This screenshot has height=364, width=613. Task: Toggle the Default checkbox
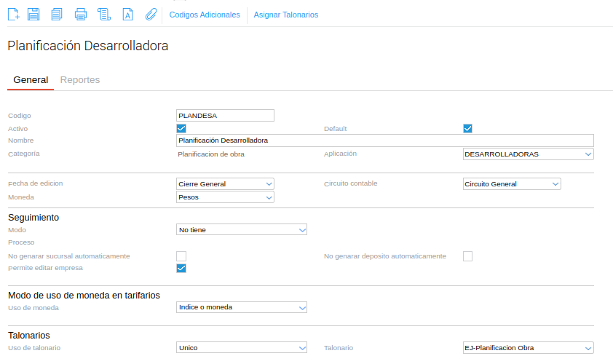pyautogui.click(x=468, y=129)
